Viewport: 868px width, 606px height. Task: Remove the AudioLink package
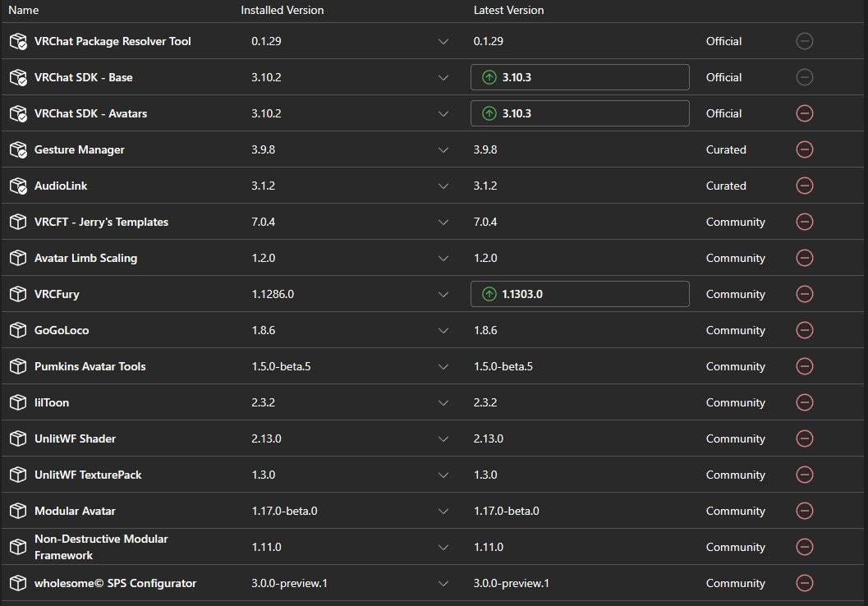pyautogui.click(x=804, y=186)
